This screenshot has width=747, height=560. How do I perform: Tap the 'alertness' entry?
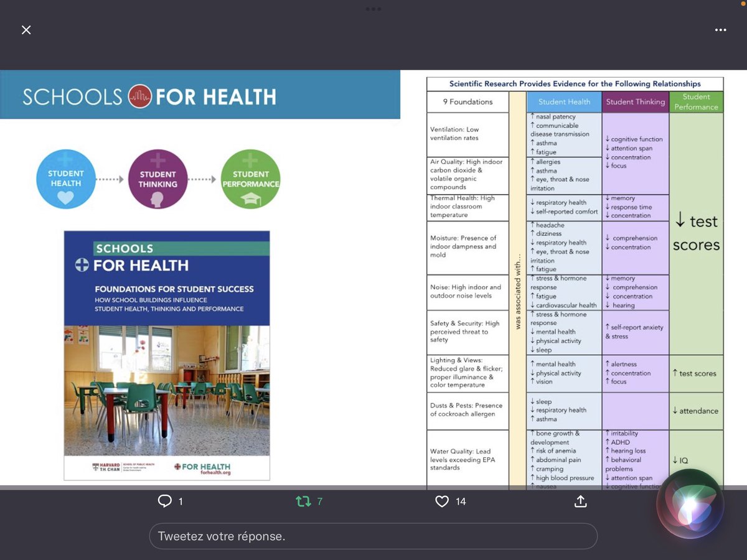point(621,364)
